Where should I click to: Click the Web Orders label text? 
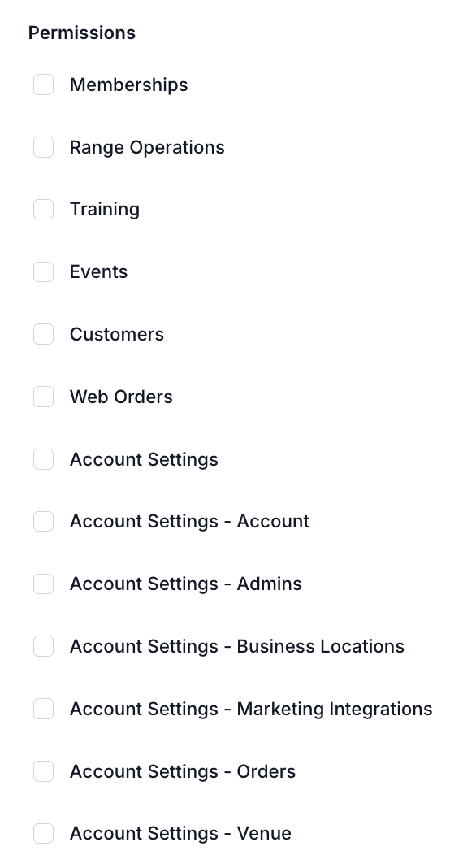(x=121, y=397)
